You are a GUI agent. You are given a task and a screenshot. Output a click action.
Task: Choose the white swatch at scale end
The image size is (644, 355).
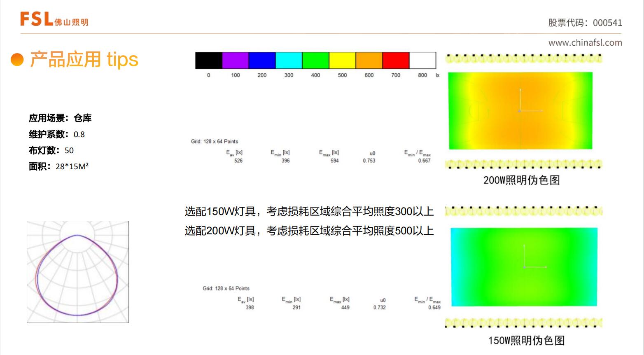pyautogui.click(x=422, y=61)
